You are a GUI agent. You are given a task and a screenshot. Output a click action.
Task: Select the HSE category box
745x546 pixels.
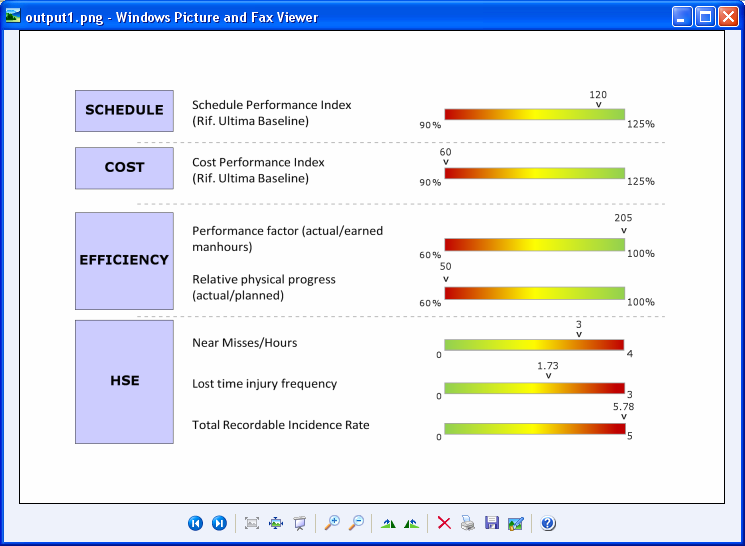click(x=124, y=381)
